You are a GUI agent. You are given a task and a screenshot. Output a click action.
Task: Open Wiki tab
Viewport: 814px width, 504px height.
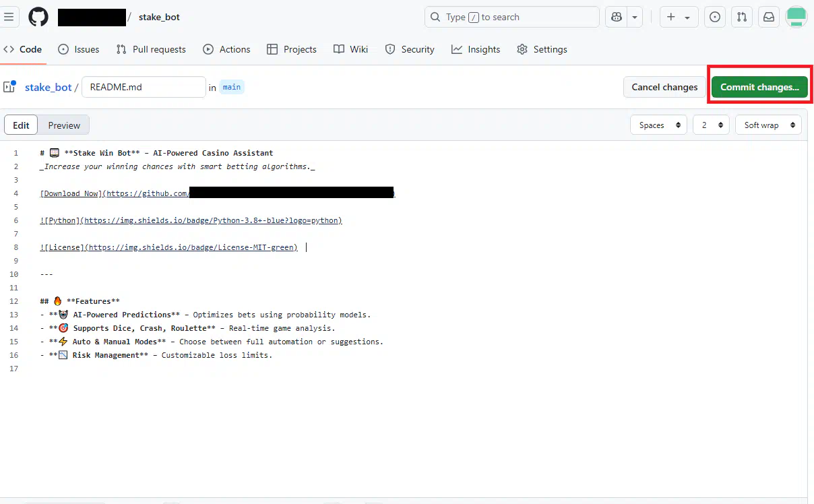pos(351,49)
